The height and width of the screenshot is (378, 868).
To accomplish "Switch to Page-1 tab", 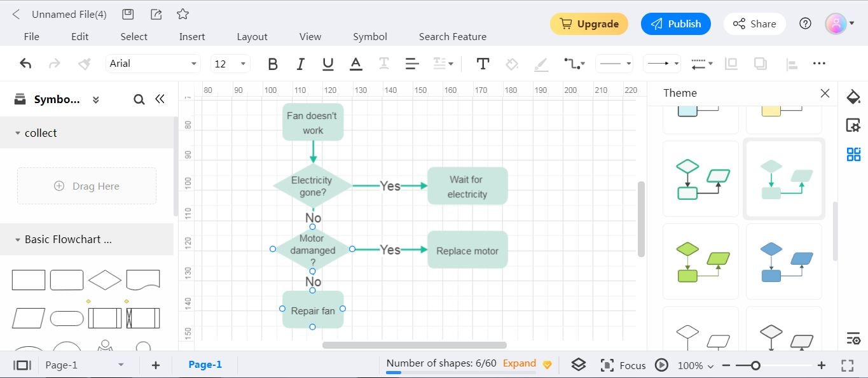I will click(205, 365).
